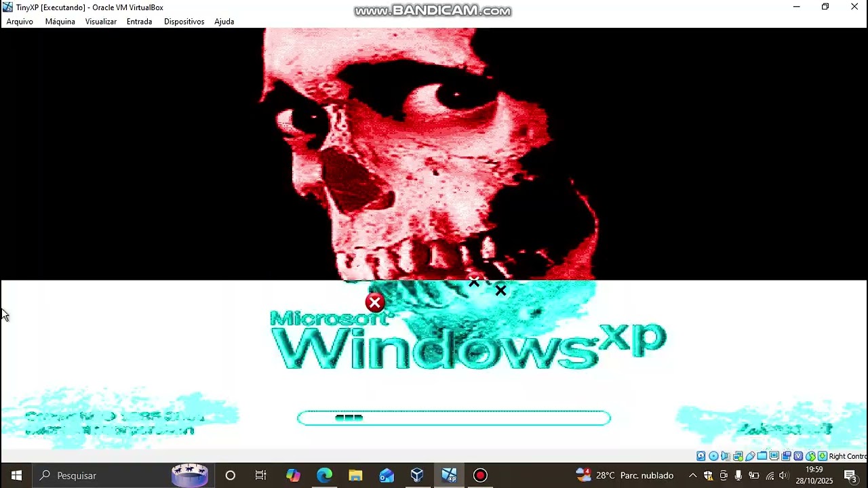Open the Entrada menu
868x488 pixels.
139,22
